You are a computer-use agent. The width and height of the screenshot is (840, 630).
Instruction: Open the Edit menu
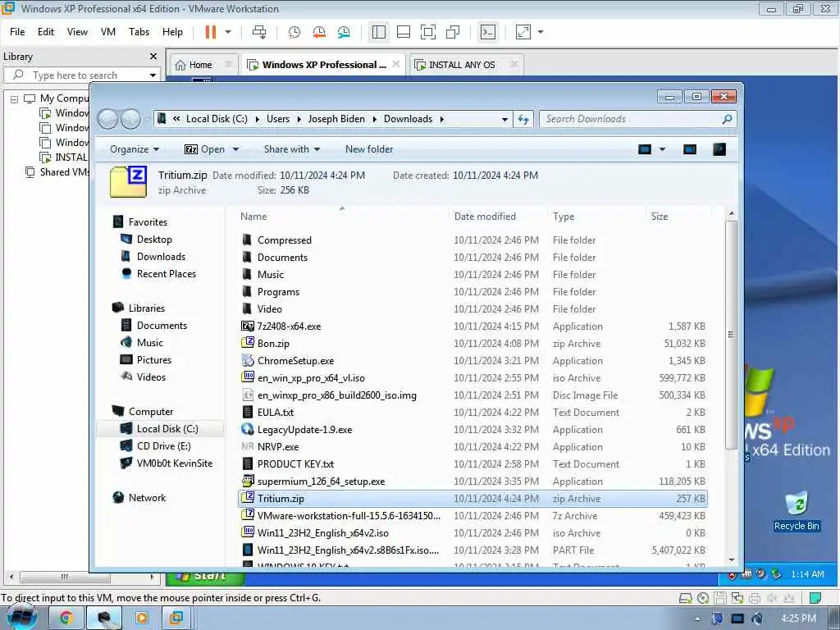click(46, 32)
